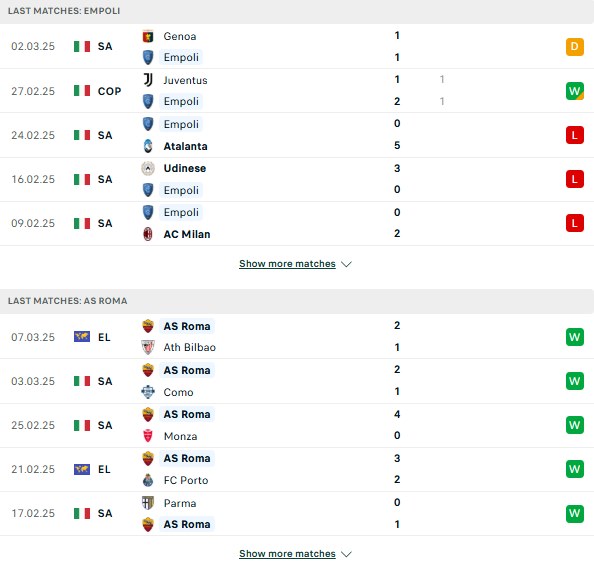594x569 pixels.
Task: Click the chevron next to the Empoli Show more matches link
Action: [346, 264]
